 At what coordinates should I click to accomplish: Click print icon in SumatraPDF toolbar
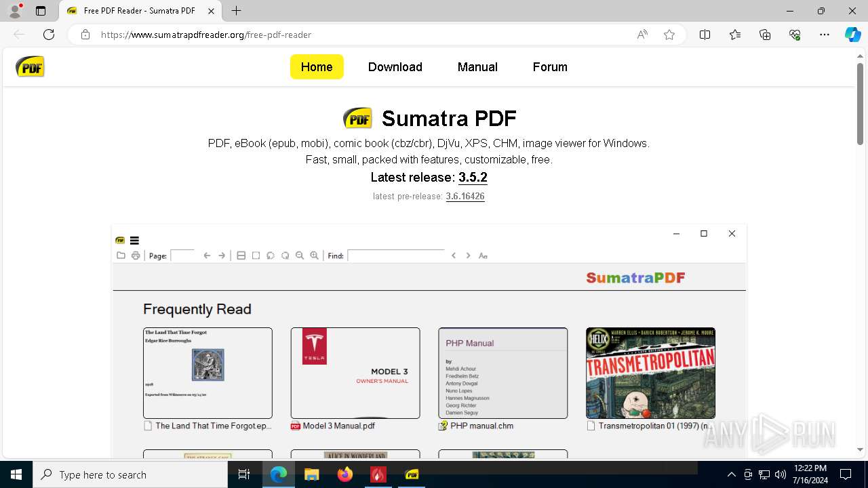click(x=136, y=256)
